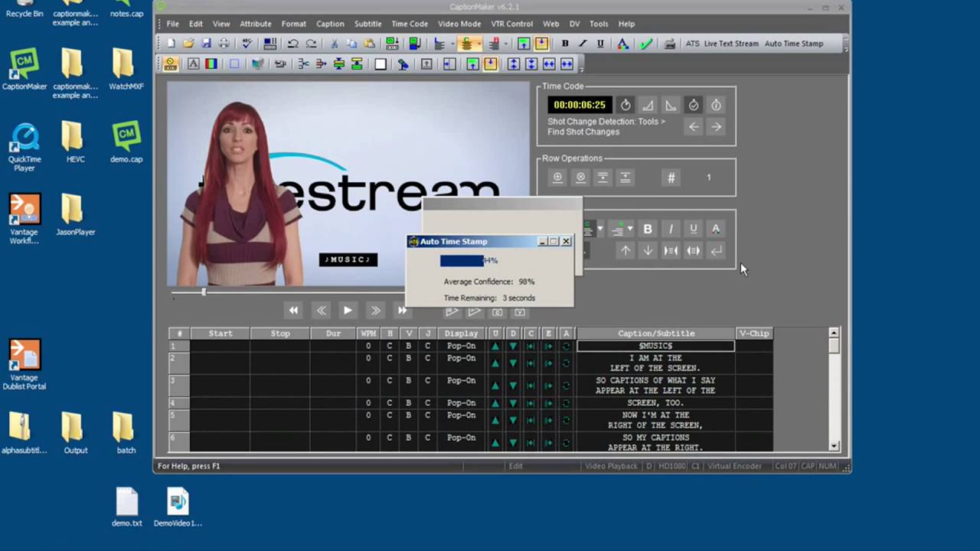The height and width of the screenshot is (551, 980).
Task: Insert a row in Row Operations
Action: pos(557,178)
